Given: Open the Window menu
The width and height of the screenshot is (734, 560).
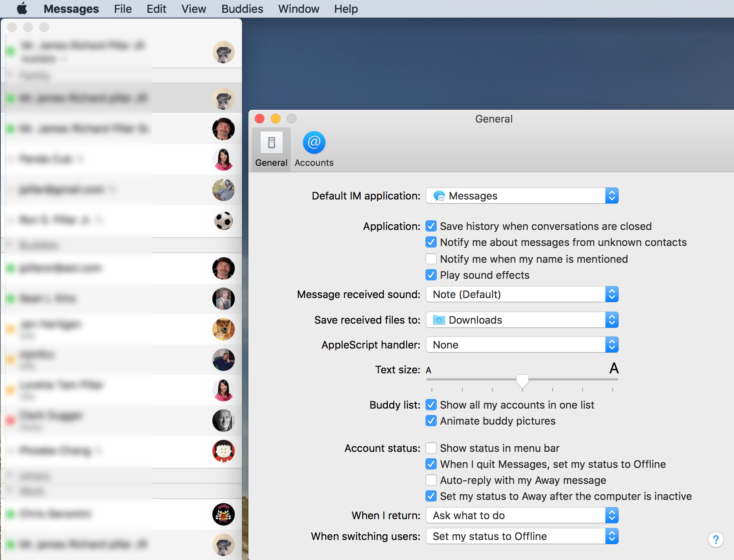Looking at the screenshot, I should [x=298, y=9].
